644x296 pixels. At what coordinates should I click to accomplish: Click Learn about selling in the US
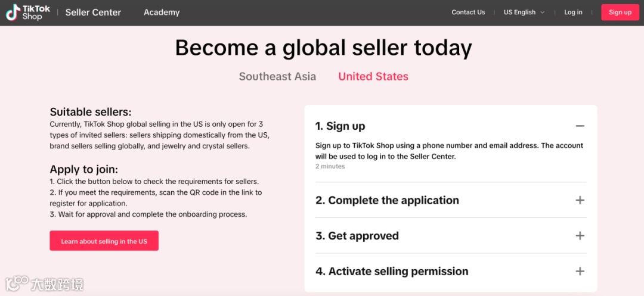(x=104, y=241)
